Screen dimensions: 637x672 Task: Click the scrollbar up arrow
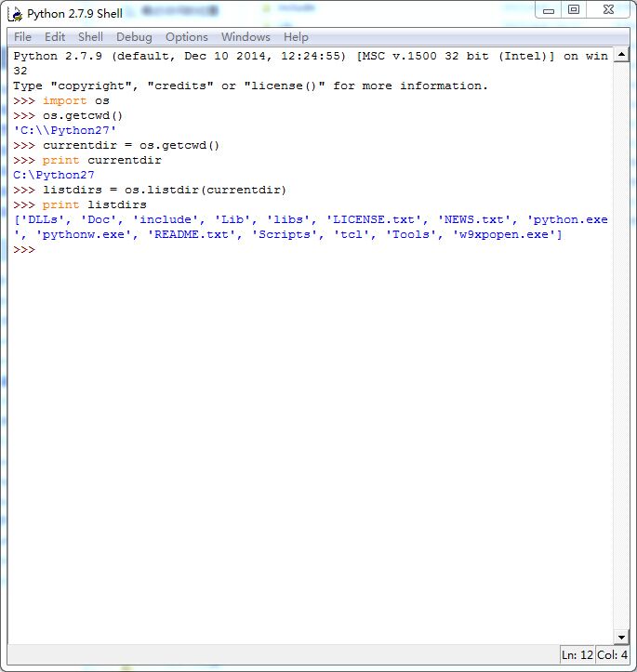pyautogui.click(x=621, y=55)
